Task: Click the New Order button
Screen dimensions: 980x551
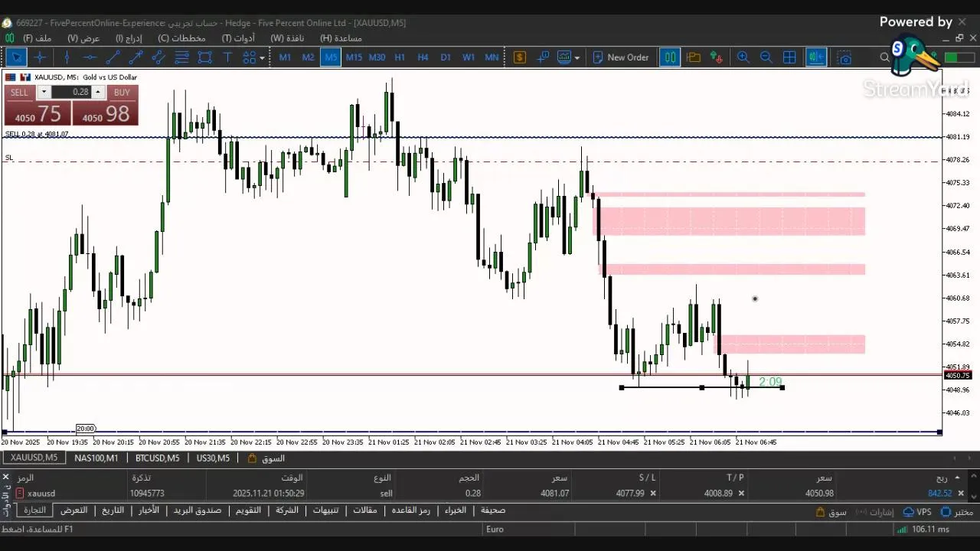Action: tap(619, 57)
